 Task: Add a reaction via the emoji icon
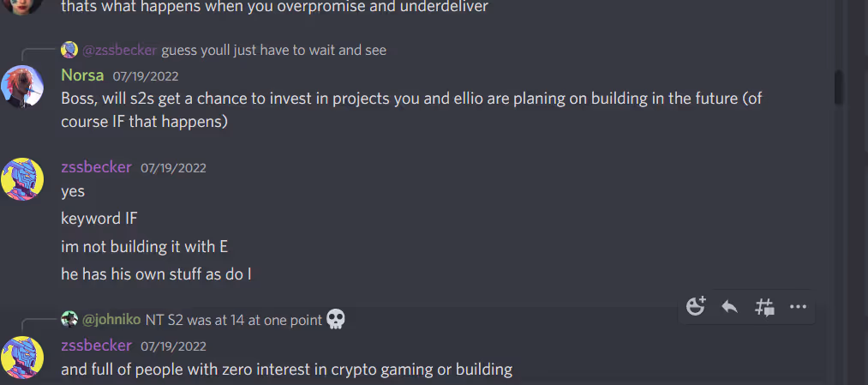(696, 306)
